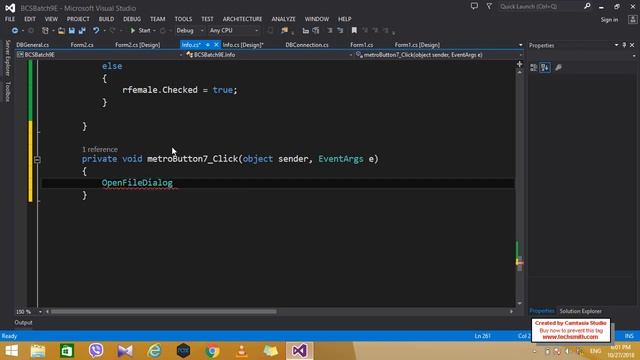Image resolution: width=640 pixels, height=360 pixels.
Task: Pin the Info.cs* tab
Action: point(208,45)
